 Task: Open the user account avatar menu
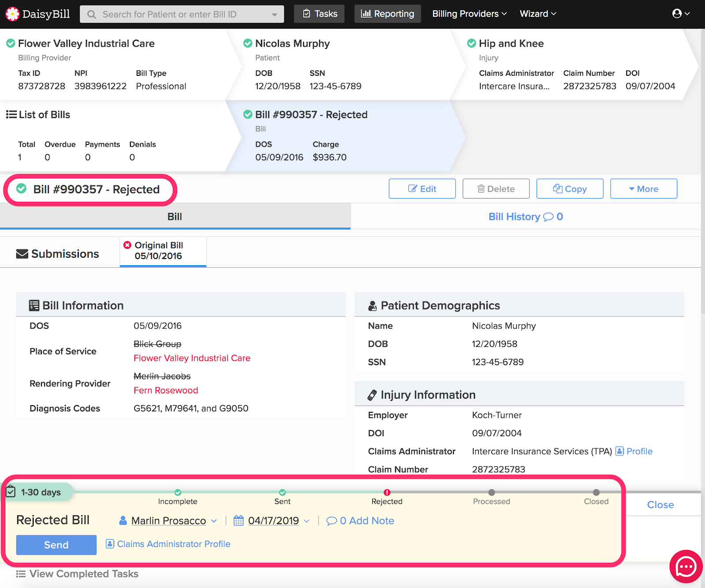[x=681, y=14]
